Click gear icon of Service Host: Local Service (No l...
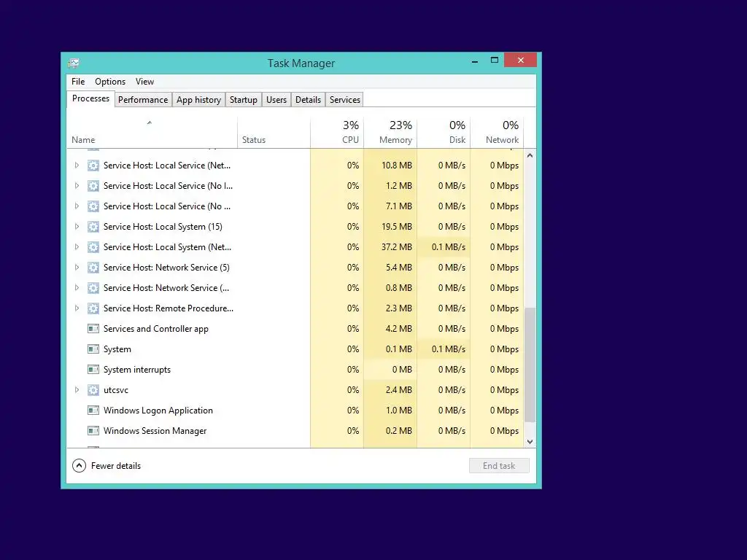This screenshot has height=560, width=747. point(93,186)
